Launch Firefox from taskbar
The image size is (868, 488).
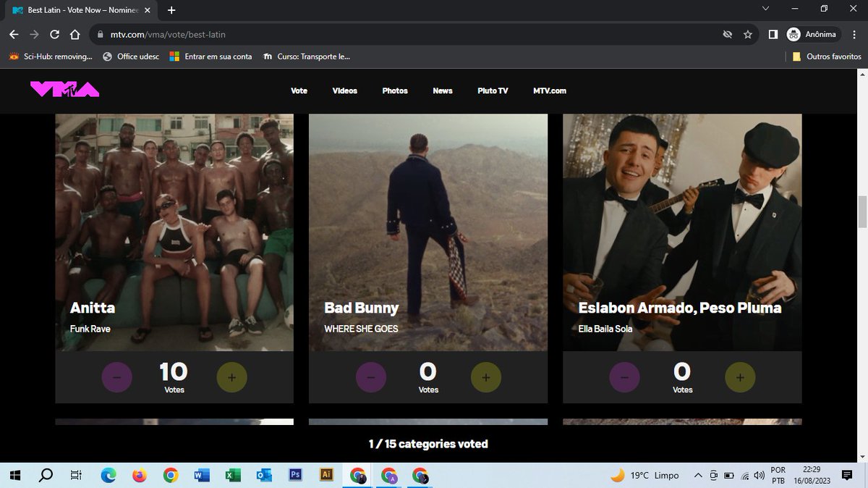click(140, 476)
